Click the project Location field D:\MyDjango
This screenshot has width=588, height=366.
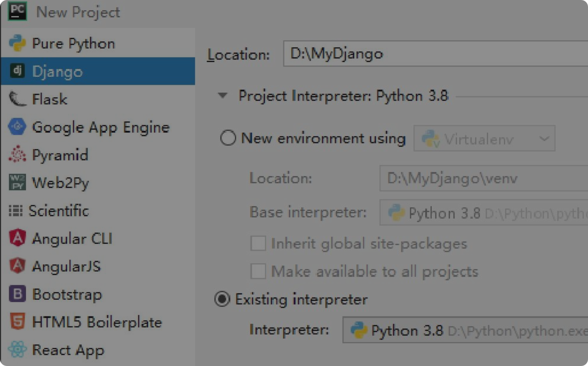tap(435, 54)
